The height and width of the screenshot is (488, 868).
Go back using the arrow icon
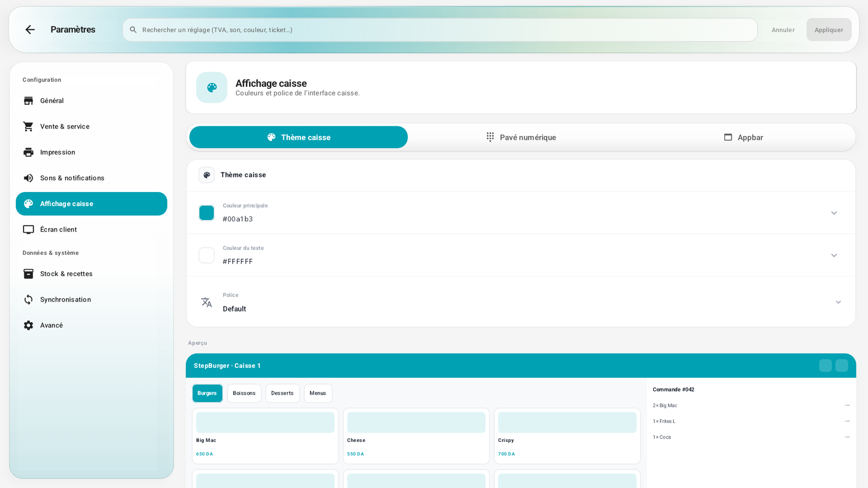pos(30,30)
